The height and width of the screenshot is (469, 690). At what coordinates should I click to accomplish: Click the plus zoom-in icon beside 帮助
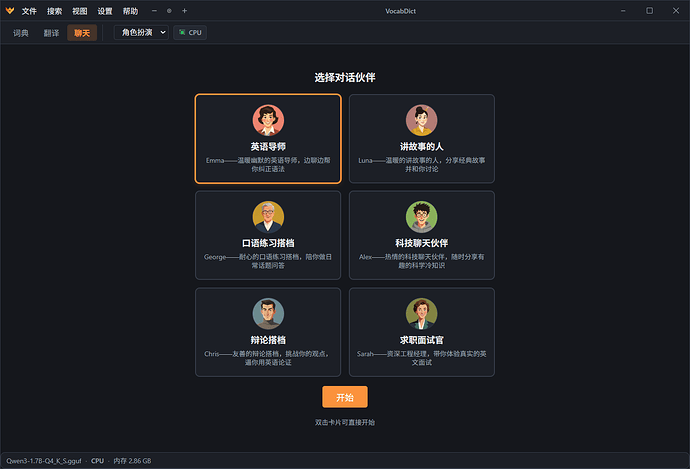pyautogui.click(x=184, y=11)
